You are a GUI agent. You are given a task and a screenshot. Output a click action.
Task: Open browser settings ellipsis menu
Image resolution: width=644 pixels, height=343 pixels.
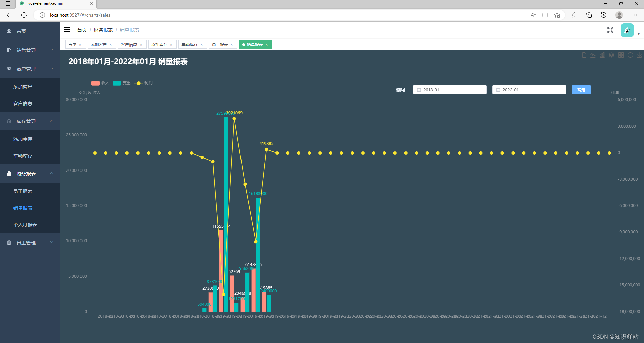coord(634,15)
